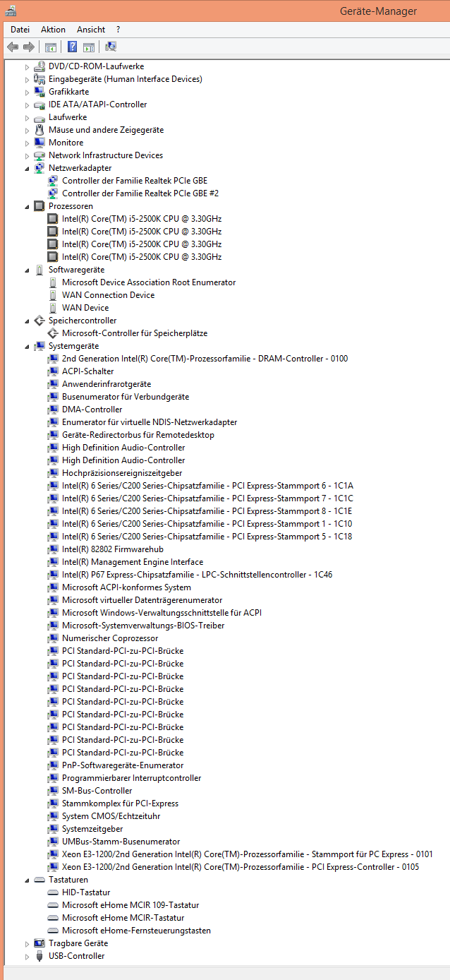The image size is (450, 980).
Task: Click the HID-Tastatur keyboard icon
Action: [x=53, y=892]
